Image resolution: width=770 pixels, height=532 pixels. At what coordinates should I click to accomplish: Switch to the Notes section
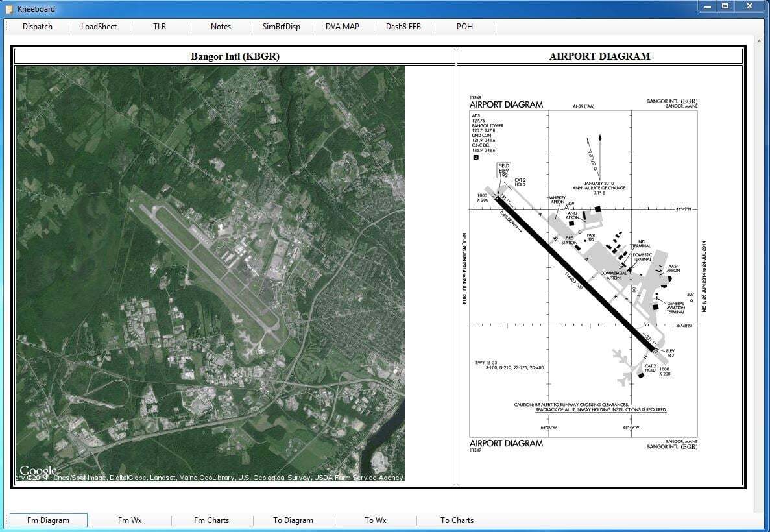click(221, 27)
